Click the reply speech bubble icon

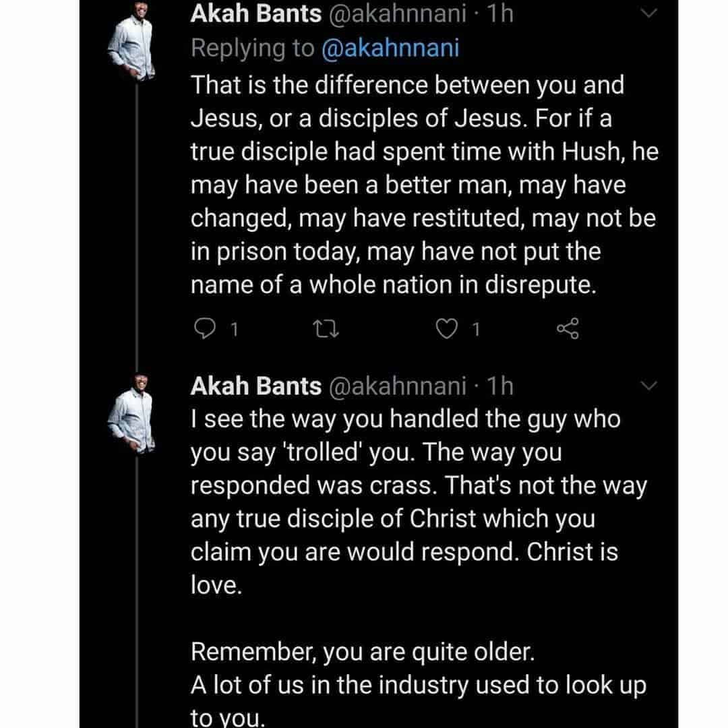click(203, 329)
